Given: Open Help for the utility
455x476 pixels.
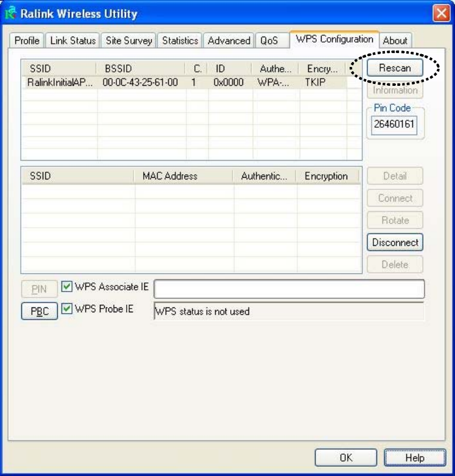Looking at the screenshot, I should pos(415,458).
